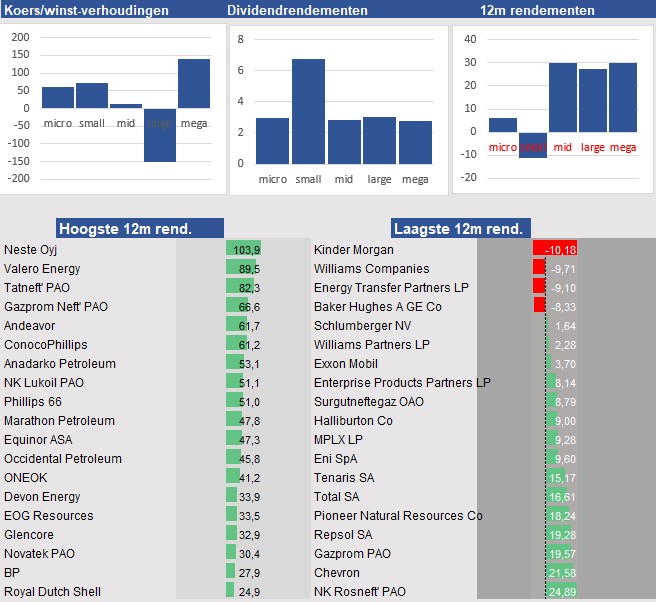Click the Koers/winst-verhoudingen chart header
Viewport: 656px width, 602px height.
86,10
